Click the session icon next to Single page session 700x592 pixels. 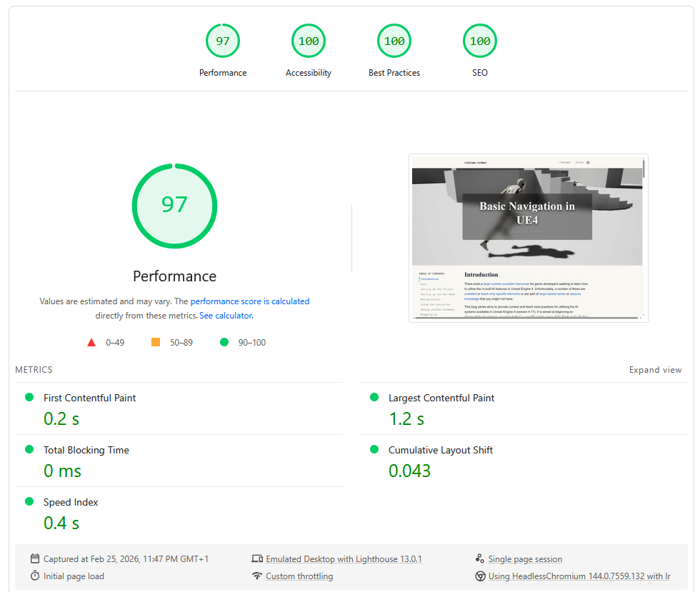click(481, 558)
